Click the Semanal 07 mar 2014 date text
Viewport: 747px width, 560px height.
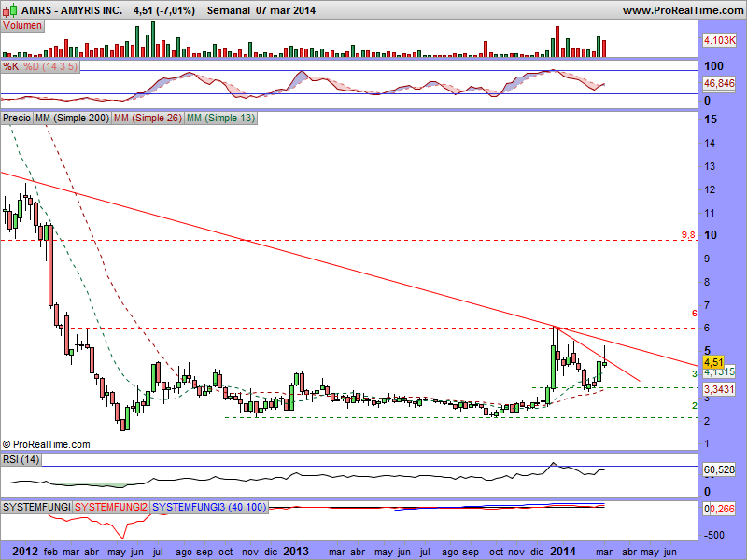[x=261, y=10]
